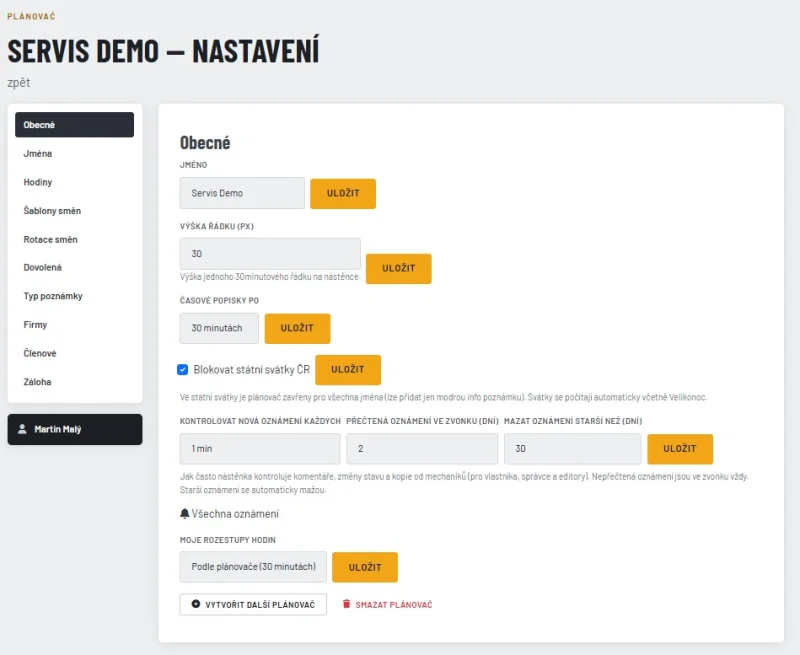This screenshot has width=800, height=655.
Task: Click the Mazat oznámení starší než input
Action: pos(572,449)
